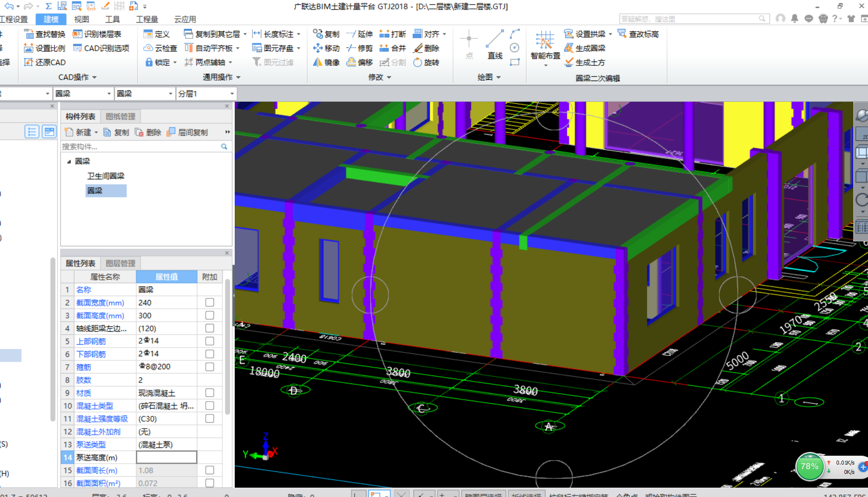Toggle 附加 checkbox for 箍筋
The width and height of the screenshot is (868, 497).
click(x=210, y=367)
